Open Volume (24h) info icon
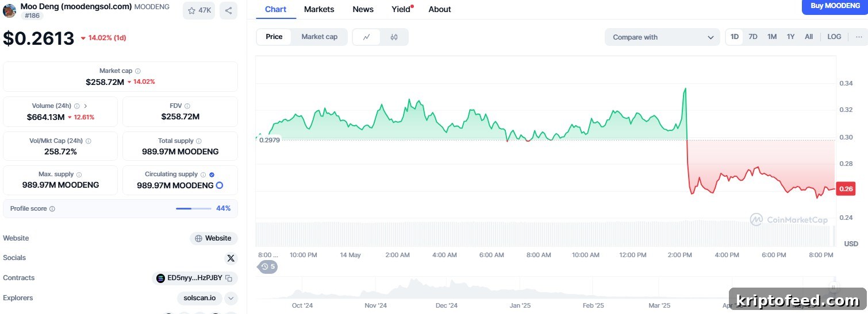The height and width of the screenshot is (314, 868). 77,106
